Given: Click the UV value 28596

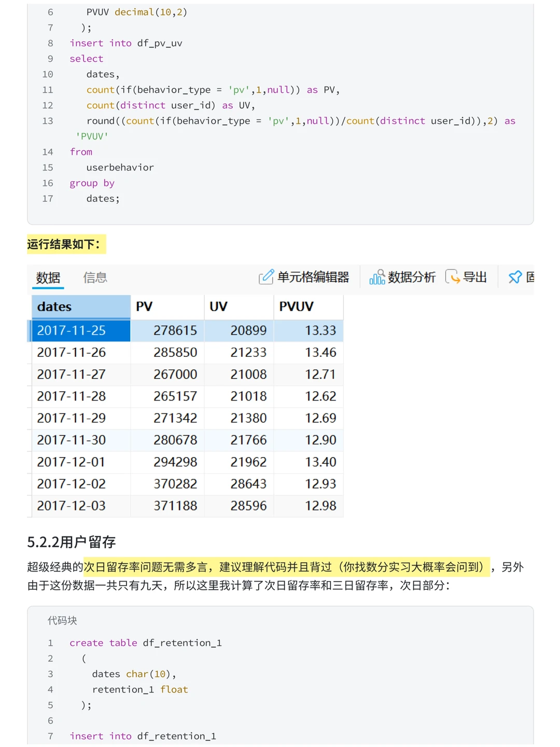Looking at the screenshot, I should point(239,505).
